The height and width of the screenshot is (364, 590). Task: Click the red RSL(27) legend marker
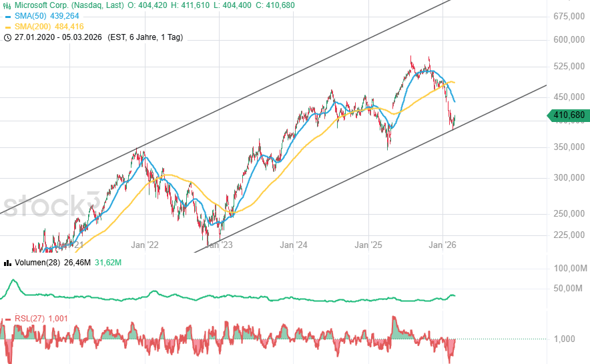[x=7, y=319]
